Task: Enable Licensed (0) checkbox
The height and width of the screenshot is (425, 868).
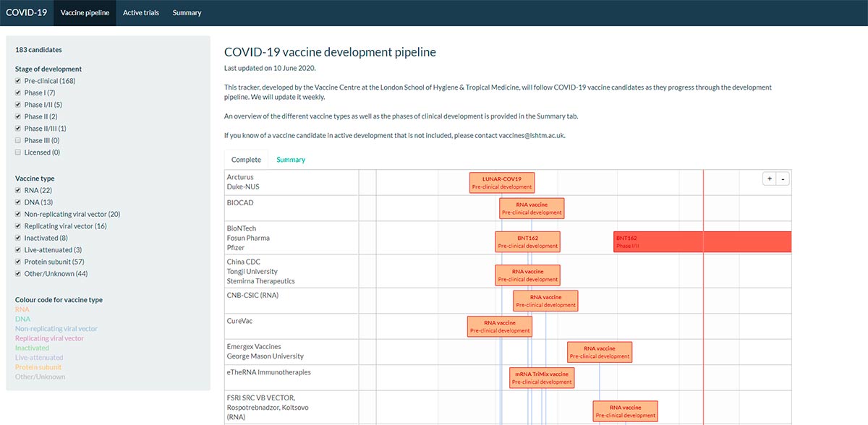Action: coord(18,153)
